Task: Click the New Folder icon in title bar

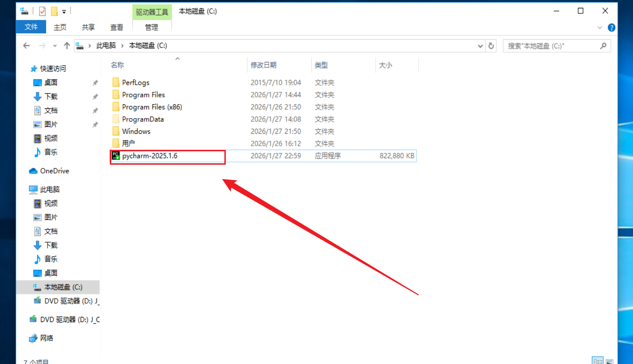Action: [54, 11]
